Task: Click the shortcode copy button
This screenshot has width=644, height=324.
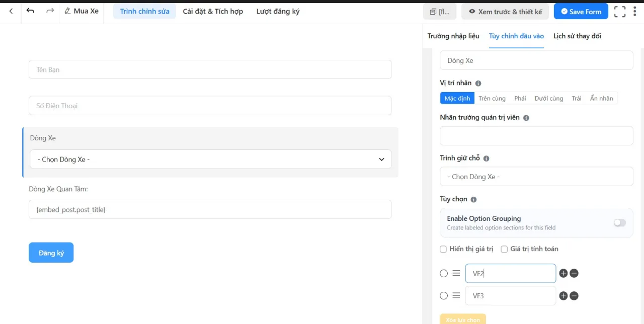Action: click(440, 12)
